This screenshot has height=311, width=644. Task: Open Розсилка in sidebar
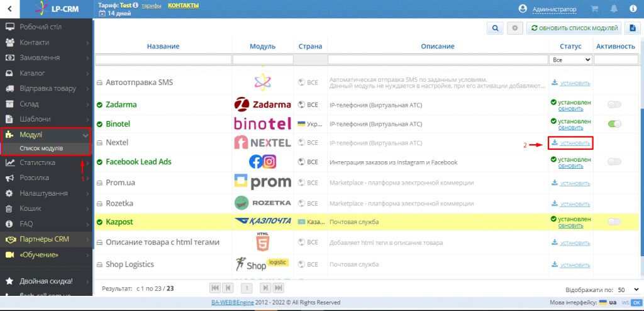pos(47,178)
